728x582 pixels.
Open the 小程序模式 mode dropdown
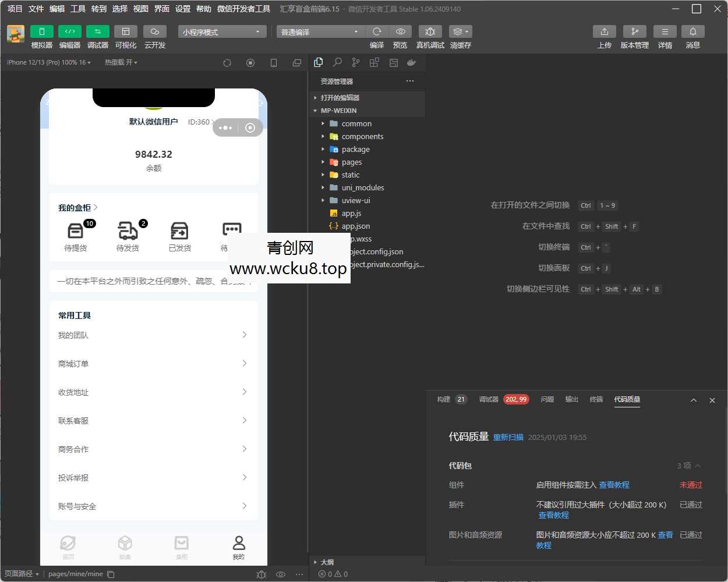point(221,31)
